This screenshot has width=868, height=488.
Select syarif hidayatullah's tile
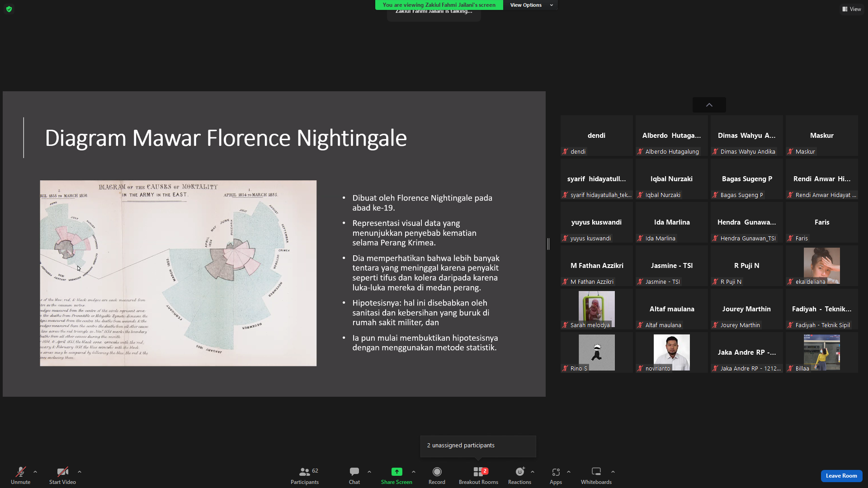pos(597,179)
